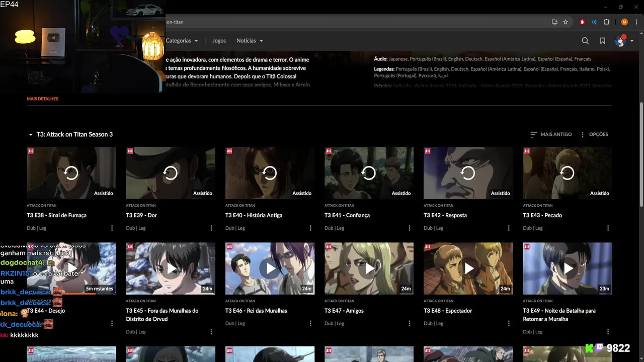Screen dimensions: 644x362
Task: Open the MAIS ANTIGO sort order
Action: coord(551,134)
